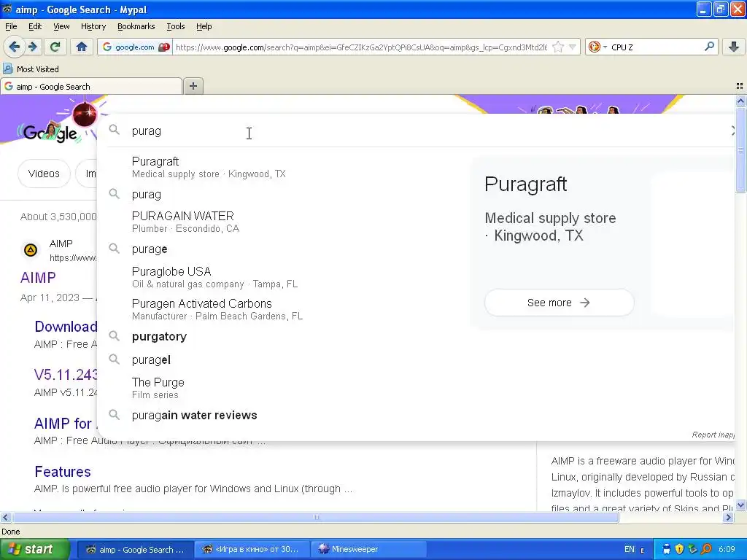Open the File menu
The width and height of the screenshot is (747, 560).
click(11, 26)
